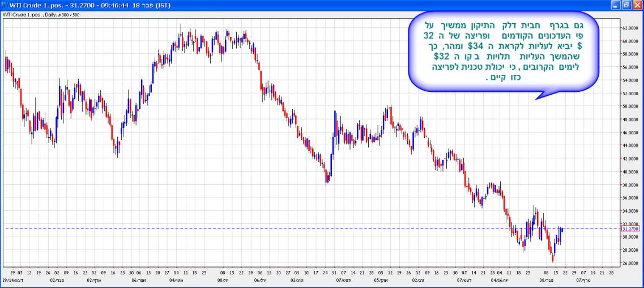Minimize the WTI Crude chart window
This screenshot has height=288, width=644.
pos(616,5)
